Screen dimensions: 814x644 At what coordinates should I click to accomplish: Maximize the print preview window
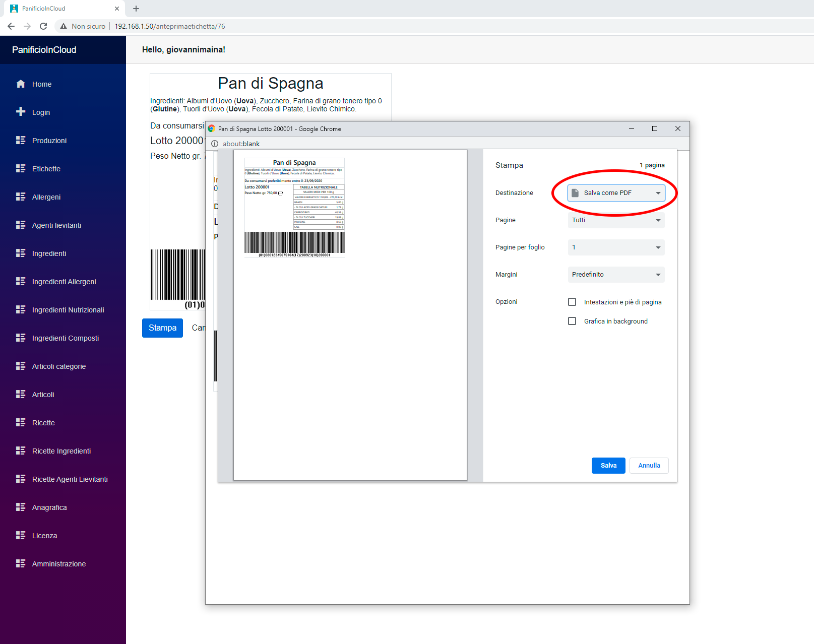[x=655, y=128]
